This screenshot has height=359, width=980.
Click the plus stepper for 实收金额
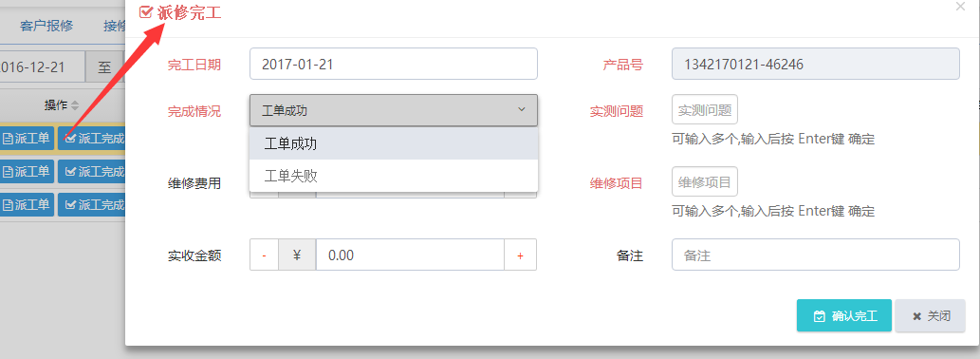point(520,255)
